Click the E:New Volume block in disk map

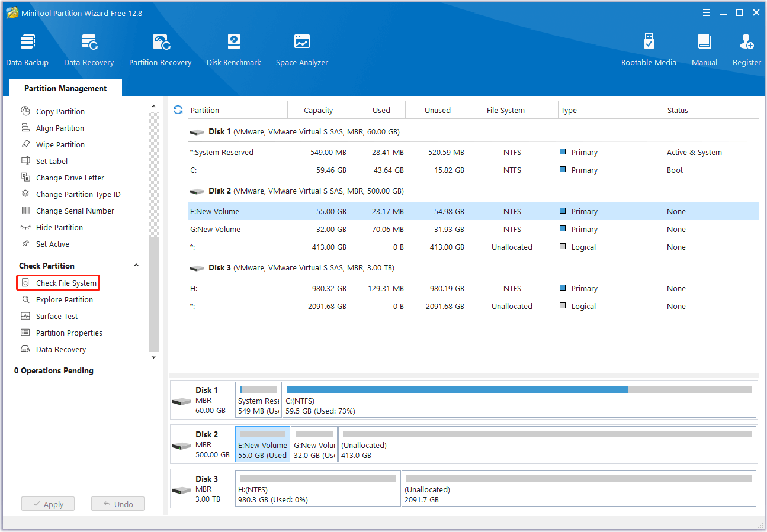(262, 444)
